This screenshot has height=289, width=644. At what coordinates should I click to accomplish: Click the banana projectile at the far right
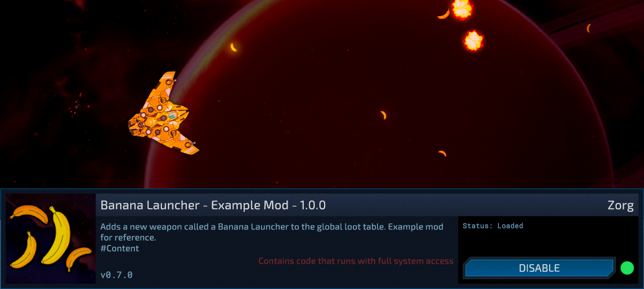pos(588,28)
